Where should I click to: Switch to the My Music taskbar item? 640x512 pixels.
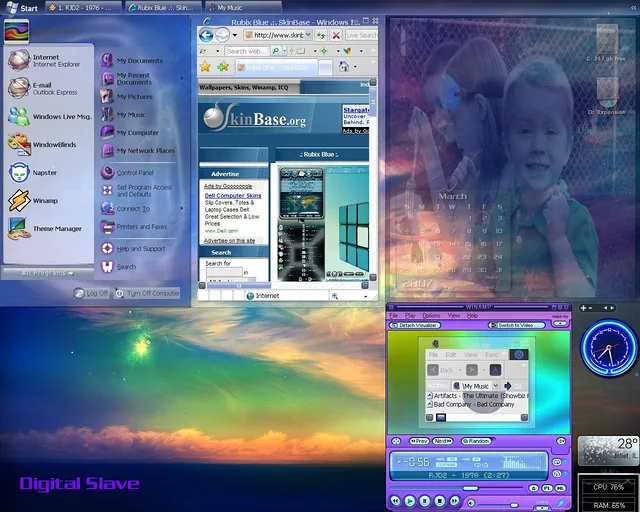(x=229, y=7)
